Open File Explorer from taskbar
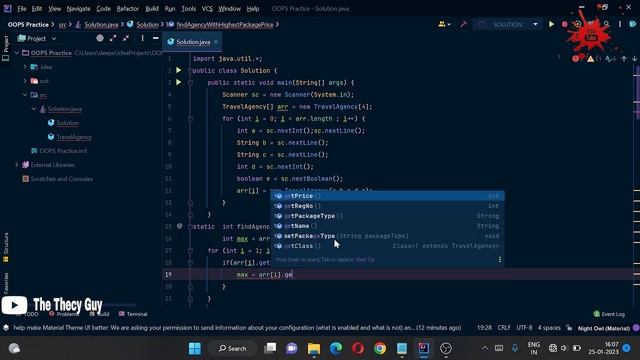 [x=314, y=348]
